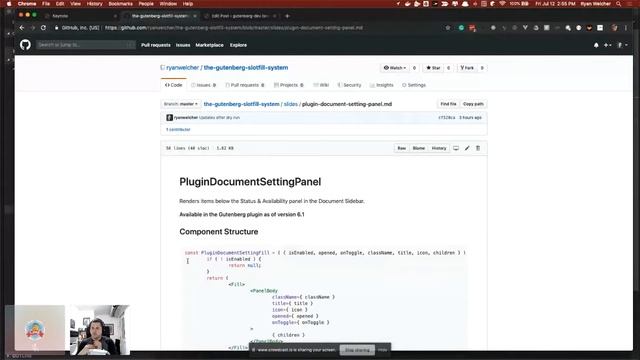The width and height of the screenshot is (640, 360).
Task: Click the open-in-desktop monitor icon
Action: (x=456, y=148)
